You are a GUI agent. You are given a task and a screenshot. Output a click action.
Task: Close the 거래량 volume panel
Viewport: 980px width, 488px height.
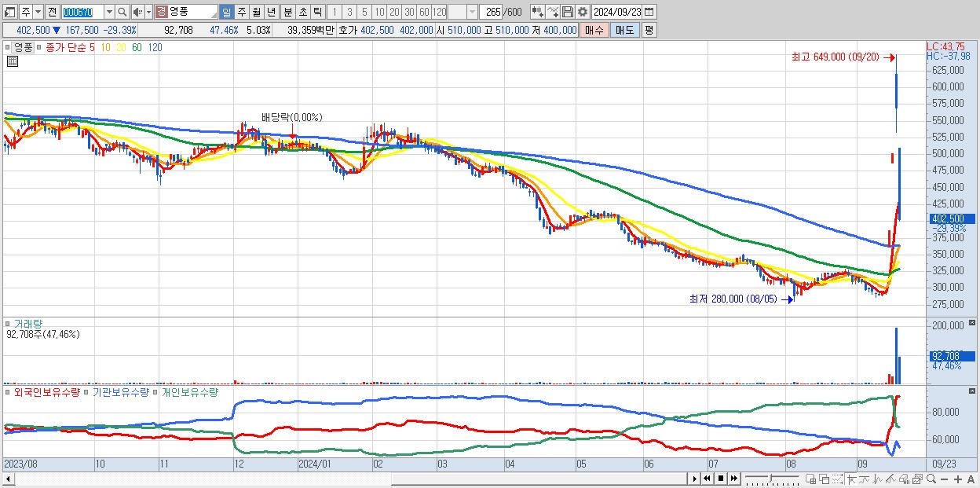(x=974, y=323)
